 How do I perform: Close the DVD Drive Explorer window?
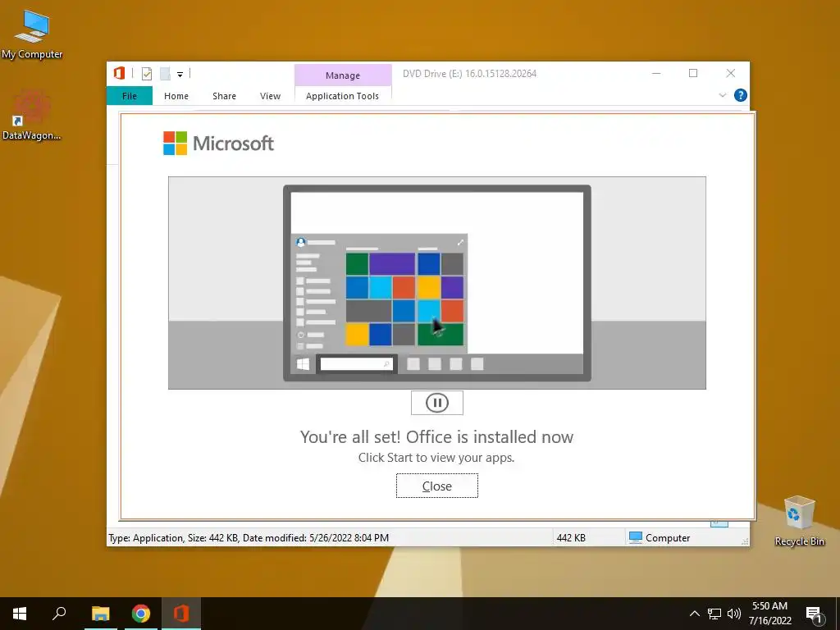click(731, 73)
